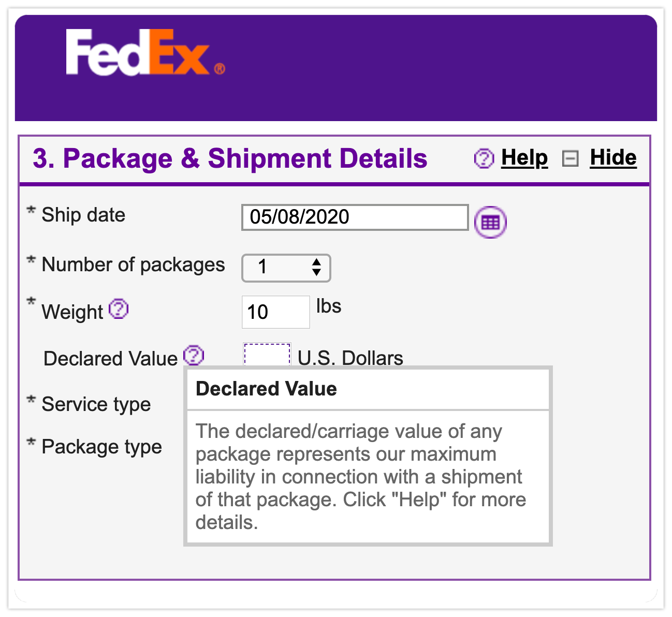Click the Weight help question mark icon
This screenshot has height=617, width=672.
pos(120,310)
